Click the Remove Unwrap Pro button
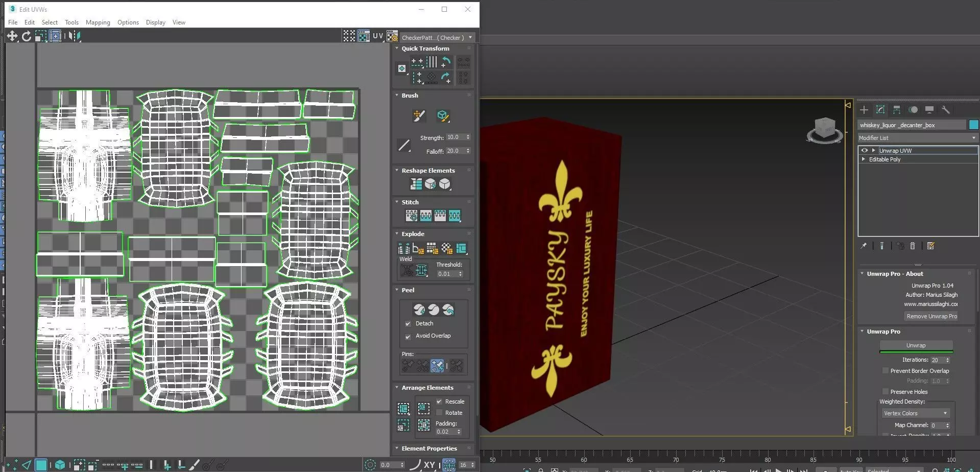 click(931, 316)
